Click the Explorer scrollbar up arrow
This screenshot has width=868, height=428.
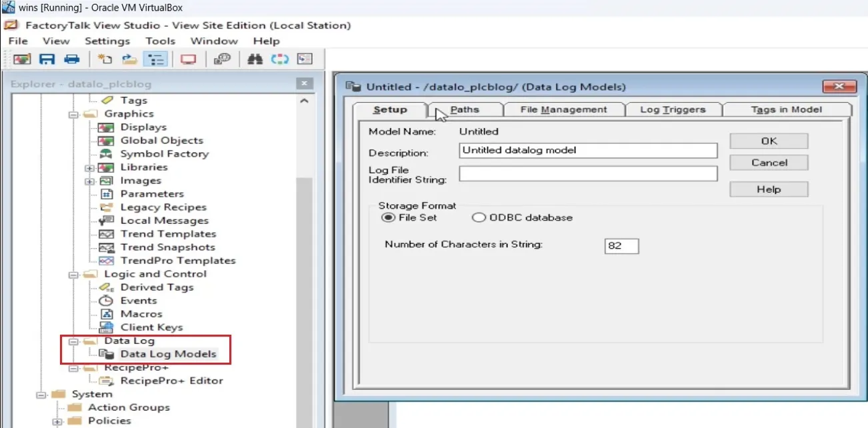(x=305, y=101)
